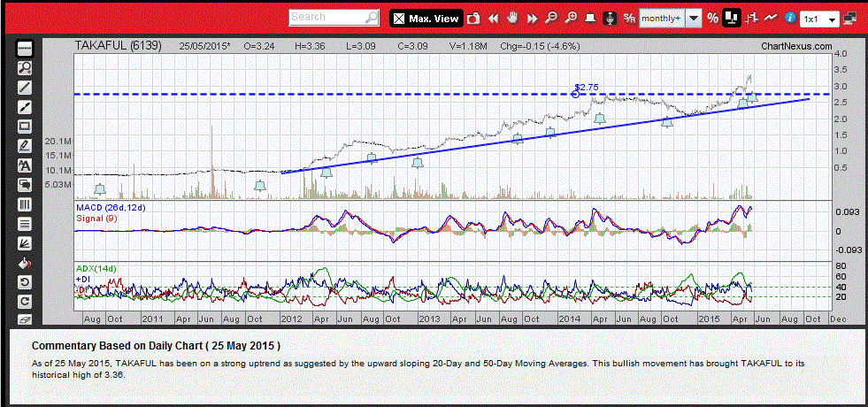Click the line chart-type icon
Screen dimensions: 868x407
click(x=771, y=19)
